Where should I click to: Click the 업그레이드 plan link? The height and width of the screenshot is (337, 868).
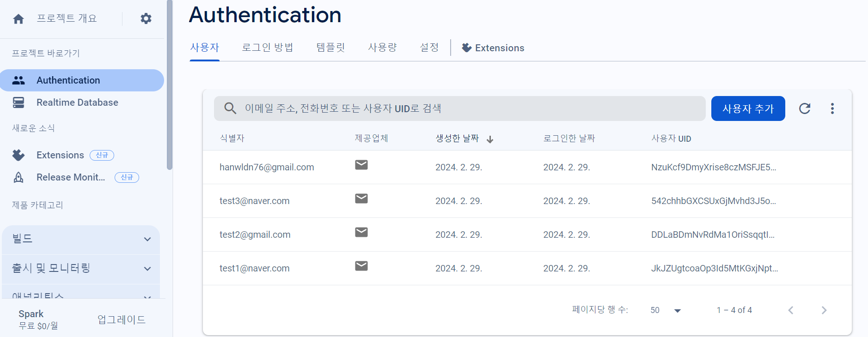[x=122, y=319]
